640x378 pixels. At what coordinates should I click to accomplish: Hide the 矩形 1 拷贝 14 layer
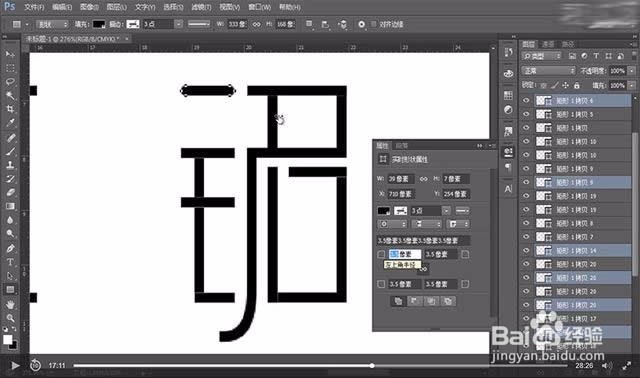(x=526, y=251)
